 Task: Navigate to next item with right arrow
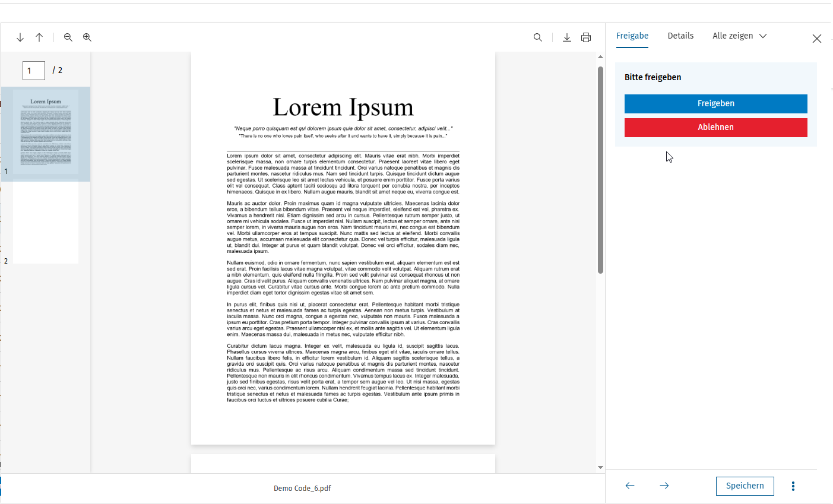click(x=664, y=486)
